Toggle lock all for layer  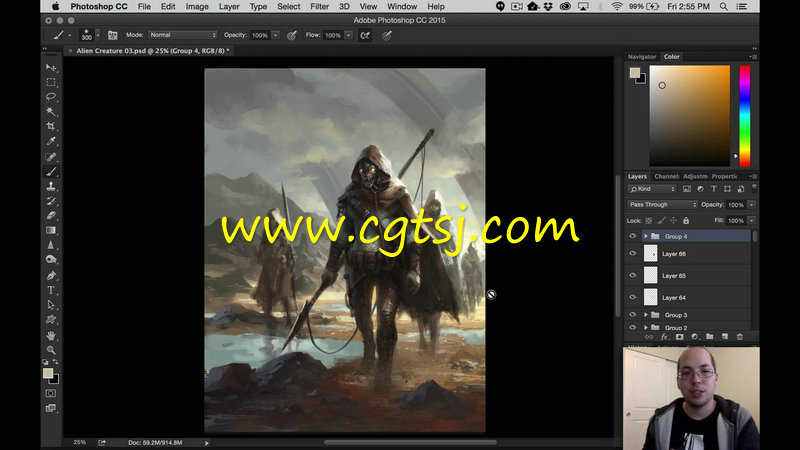click(686, 221)
